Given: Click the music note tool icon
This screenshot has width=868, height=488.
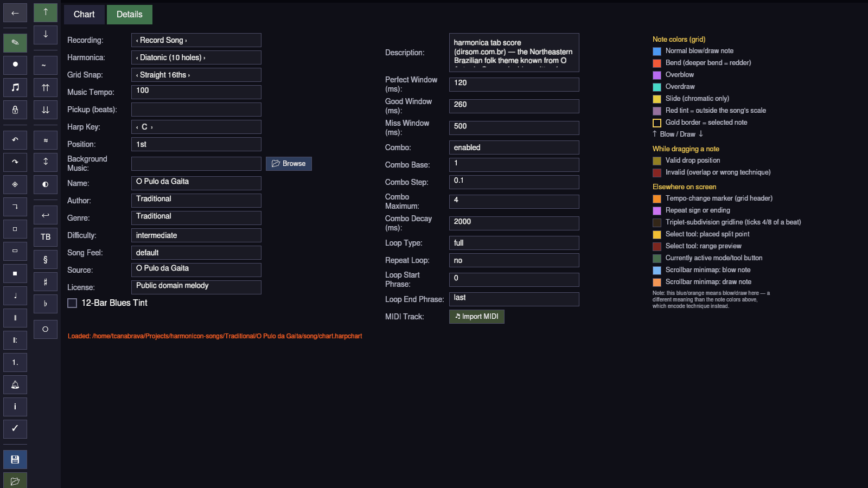Looking at the screenshot, I should point(15,87).
